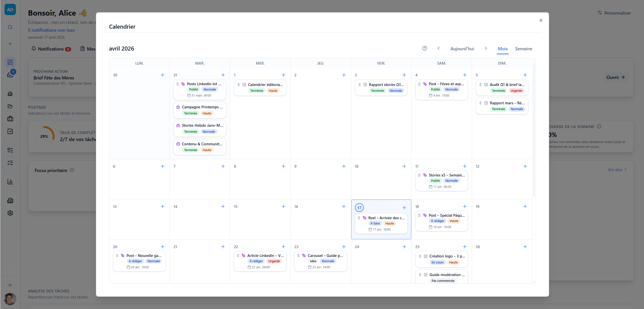Add an event on April 2
This screenshot has width=644, height=309.
[344, 75]
